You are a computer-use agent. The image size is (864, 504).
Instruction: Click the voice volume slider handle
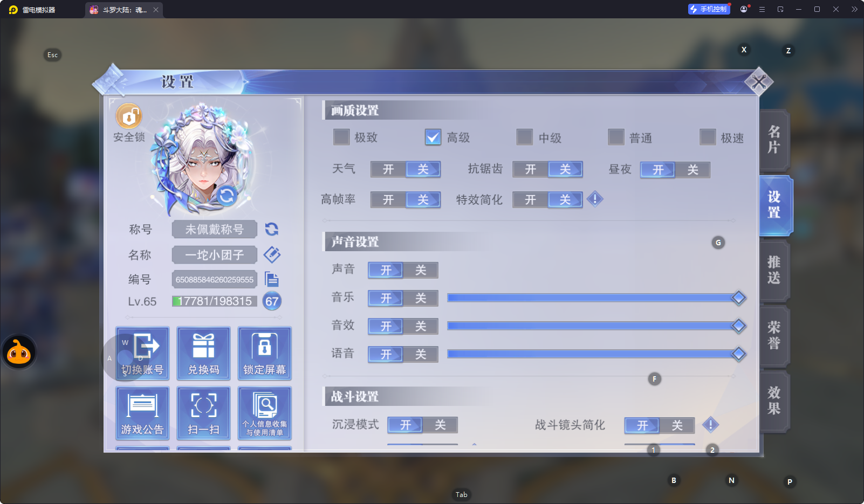click(x=738, y=354)
